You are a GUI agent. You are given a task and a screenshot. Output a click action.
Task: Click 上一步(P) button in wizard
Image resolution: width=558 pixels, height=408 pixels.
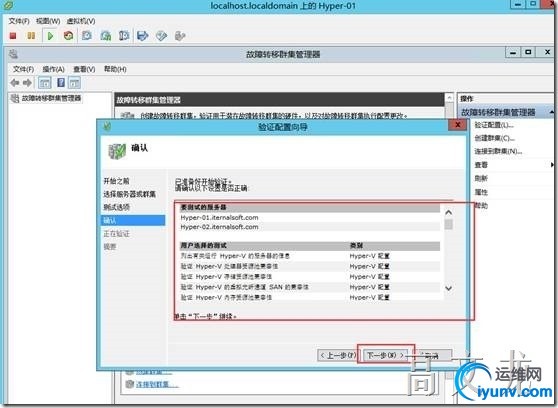(338, 355)
